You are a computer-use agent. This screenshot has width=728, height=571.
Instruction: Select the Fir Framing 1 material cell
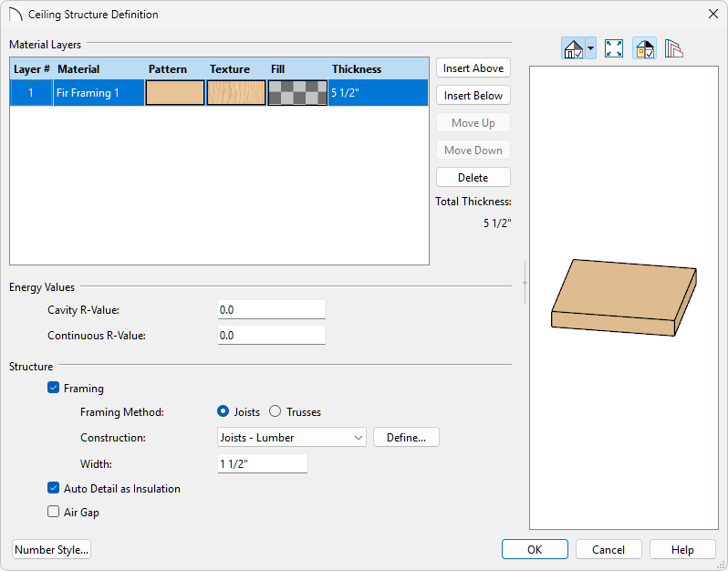(99, 93)
